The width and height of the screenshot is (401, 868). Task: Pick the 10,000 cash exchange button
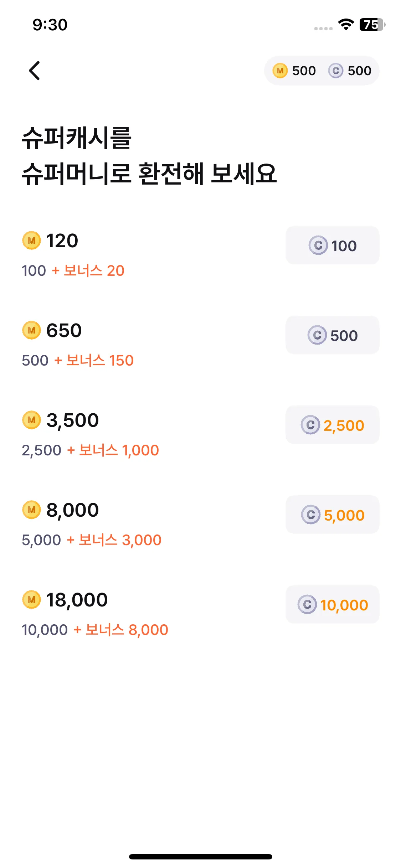[333, 604]
